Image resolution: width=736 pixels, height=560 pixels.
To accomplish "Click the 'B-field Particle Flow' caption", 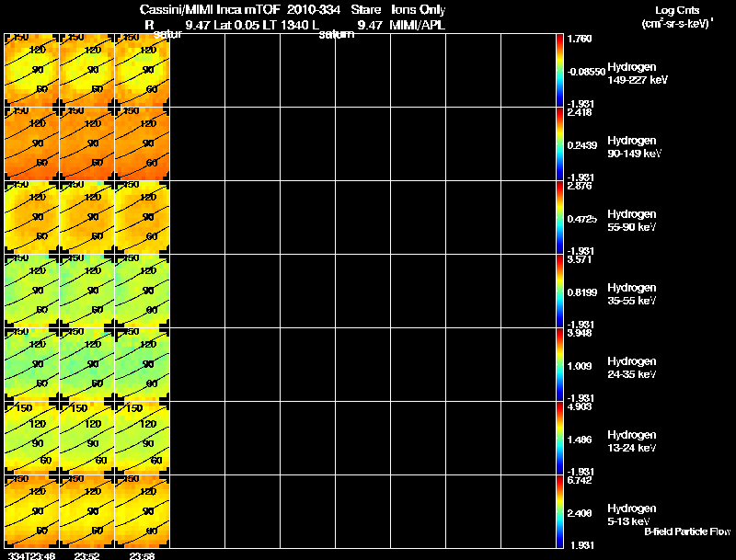I will [x=687, y=531].
